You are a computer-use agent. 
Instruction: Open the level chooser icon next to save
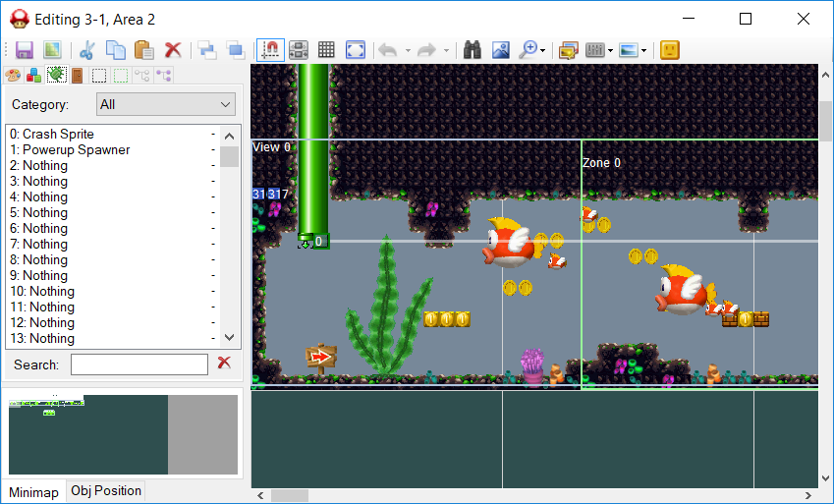(52, 50)
